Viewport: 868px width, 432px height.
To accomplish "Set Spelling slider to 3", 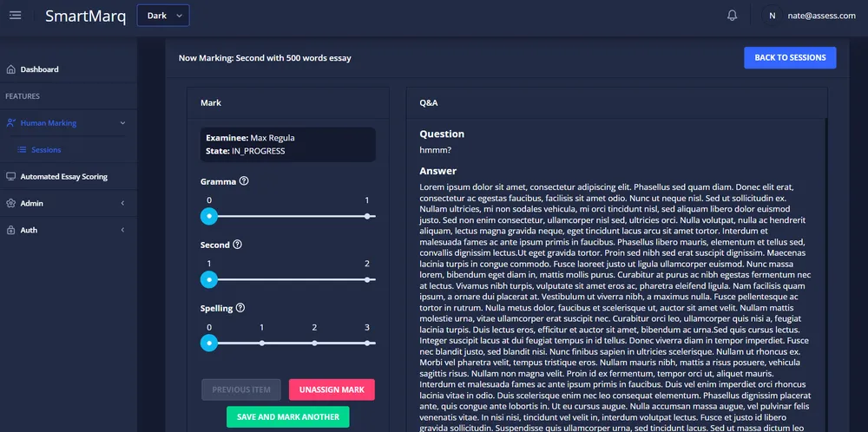I will 367,343.
